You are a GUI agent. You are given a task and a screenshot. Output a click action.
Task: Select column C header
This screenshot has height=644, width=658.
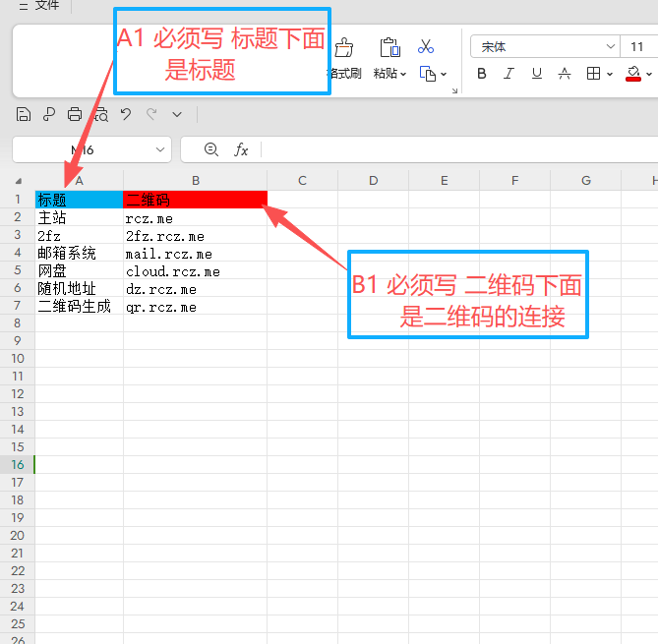tap(302, 180)
